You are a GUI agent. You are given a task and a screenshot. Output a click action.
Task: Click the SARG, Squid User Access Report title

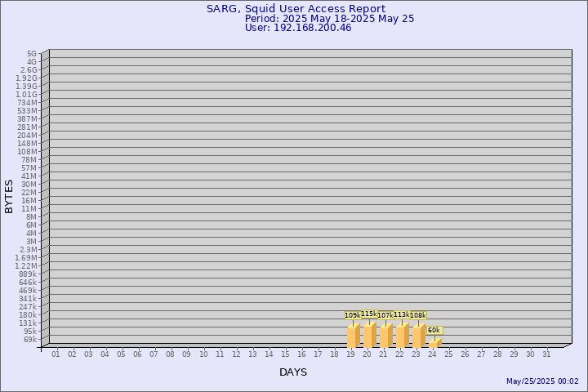pyautogui.click(x=296, y=9)
